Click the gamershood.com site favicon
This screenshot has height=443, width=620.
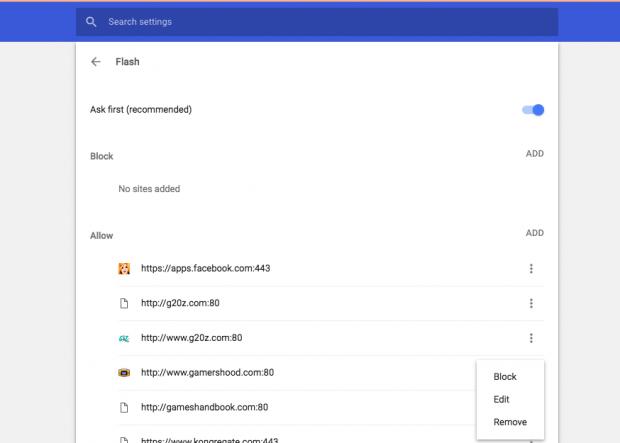[125, 373]
